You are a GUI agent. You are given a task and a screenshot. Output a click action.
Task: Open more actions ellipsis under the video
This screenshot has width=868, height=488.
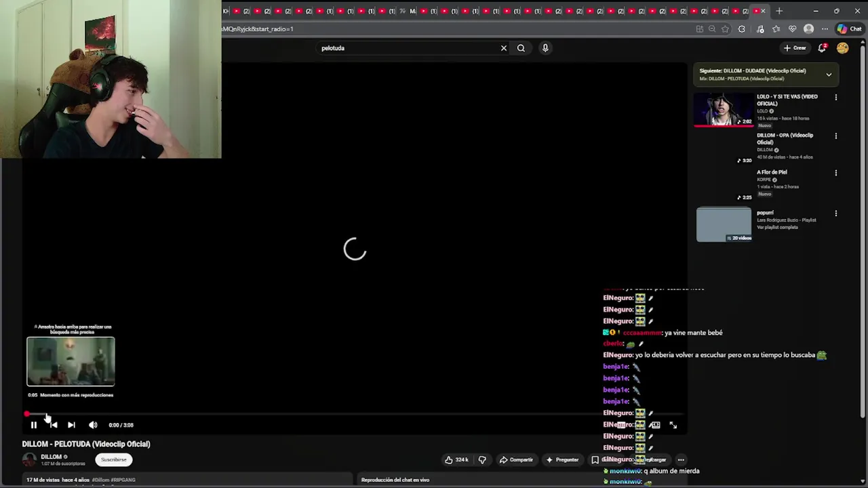pyautogui.click(x=681, y=460)
